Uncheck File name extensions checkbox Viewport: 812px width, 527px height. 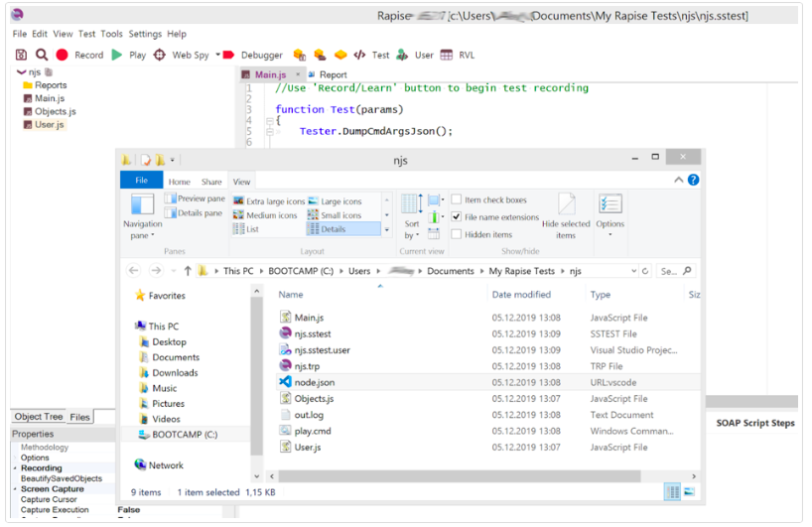457,217
